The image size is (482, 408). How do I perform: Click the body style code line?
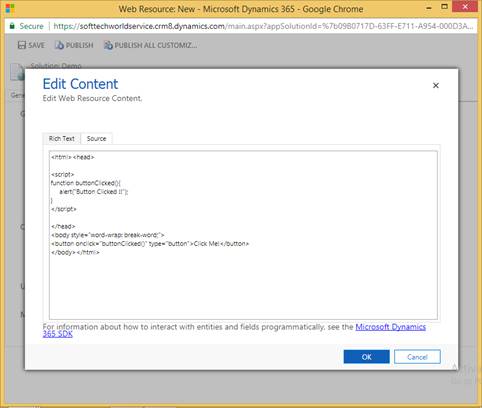pyautogui.click(x=108, y=235)
